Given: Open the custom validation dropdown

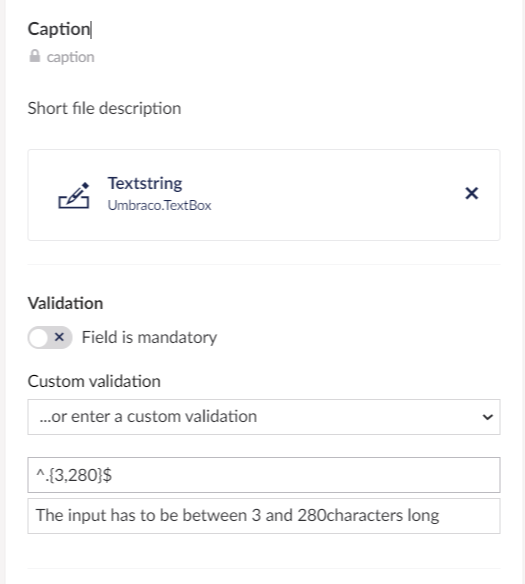Looking at the screenshot, I should point(264,417).
